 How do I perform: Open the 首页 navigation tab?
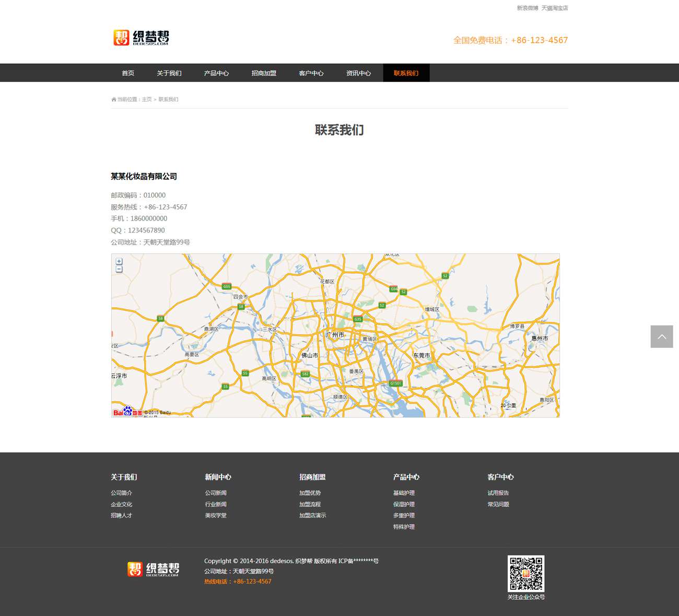pos(128,73)
